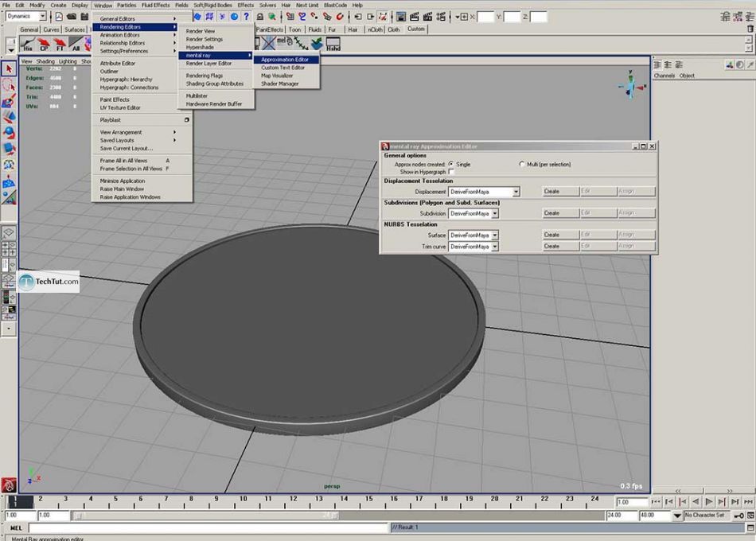Image resolution: width=756 pixels, height=541 pixels.
Task: Toggle the Playblast option box
Action: [186, 119]
